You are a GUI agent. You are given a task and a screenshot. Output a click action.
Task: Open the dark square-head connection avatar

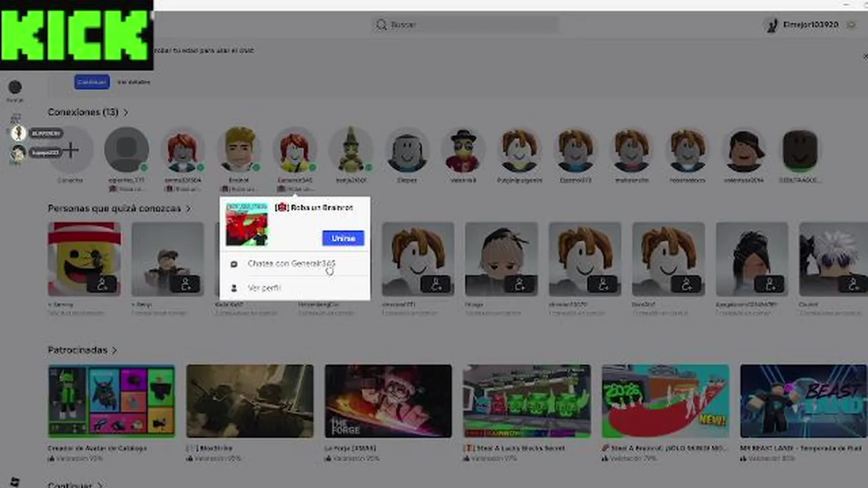pyautogui.click(x=800, y=150)
